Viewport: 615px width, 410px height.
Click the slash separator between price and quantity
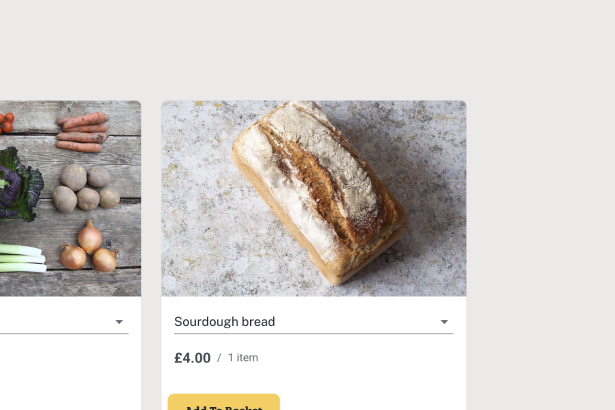219,358
